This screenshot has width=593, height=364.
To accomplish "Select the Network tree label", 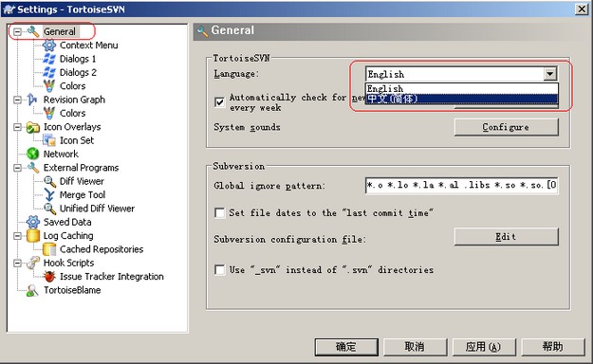I will [x=61, y=154].
